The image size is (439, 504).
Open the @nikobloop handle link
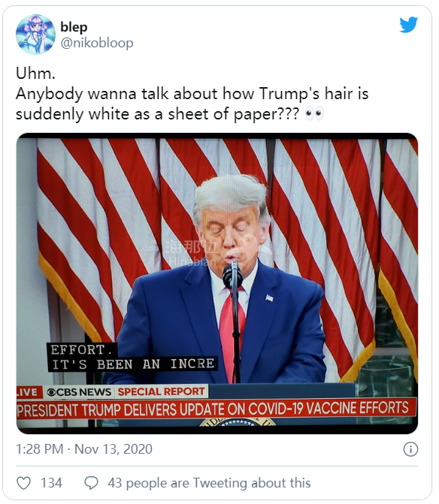[x=97, y=43]
